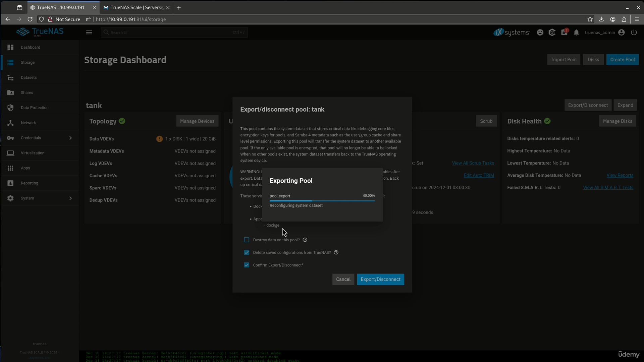
Task: Open the Credentials key icon
Action: coord(10,138)
